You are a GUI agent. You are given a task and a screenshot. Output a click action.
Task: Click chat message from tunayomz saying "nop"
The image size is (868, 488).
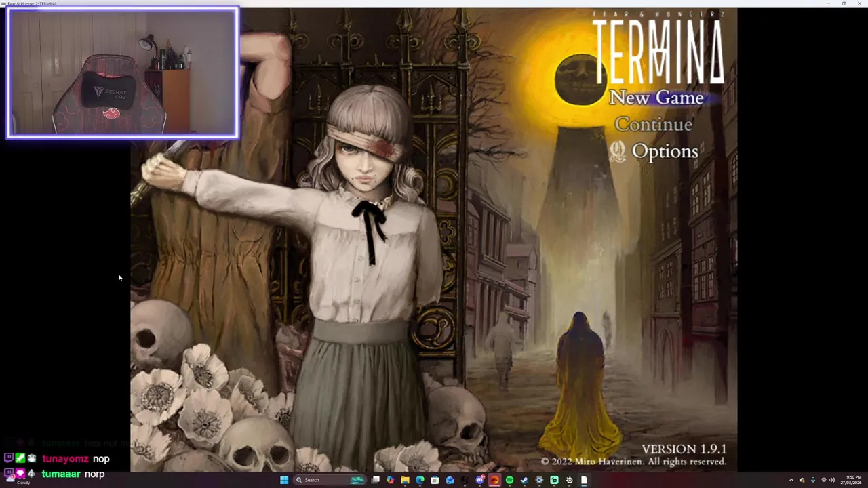click(x=57, y=459)
